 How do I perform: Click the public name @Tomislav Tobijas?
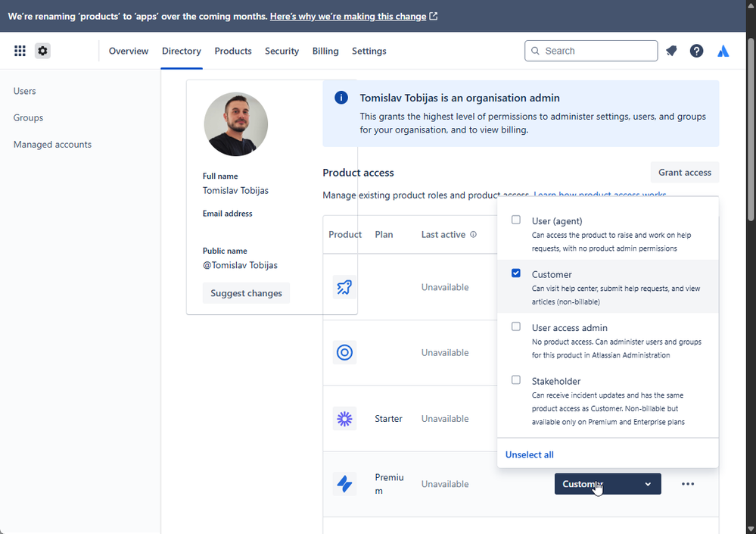tap(240, 265)
